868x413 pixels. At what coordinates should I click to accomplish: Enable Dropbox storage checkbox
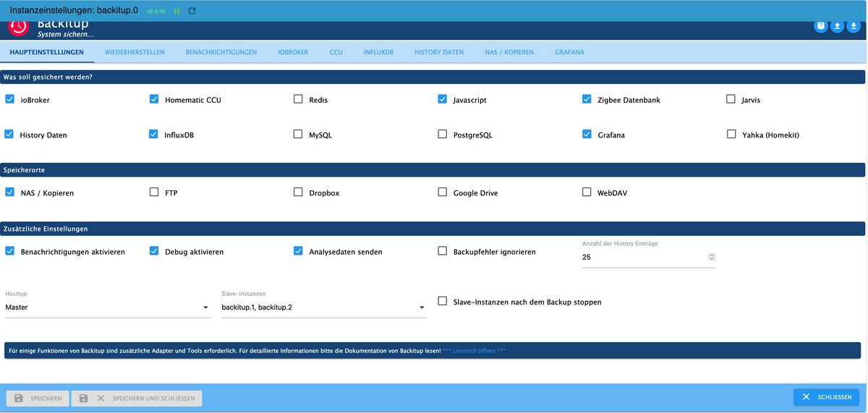click(298, 192)
